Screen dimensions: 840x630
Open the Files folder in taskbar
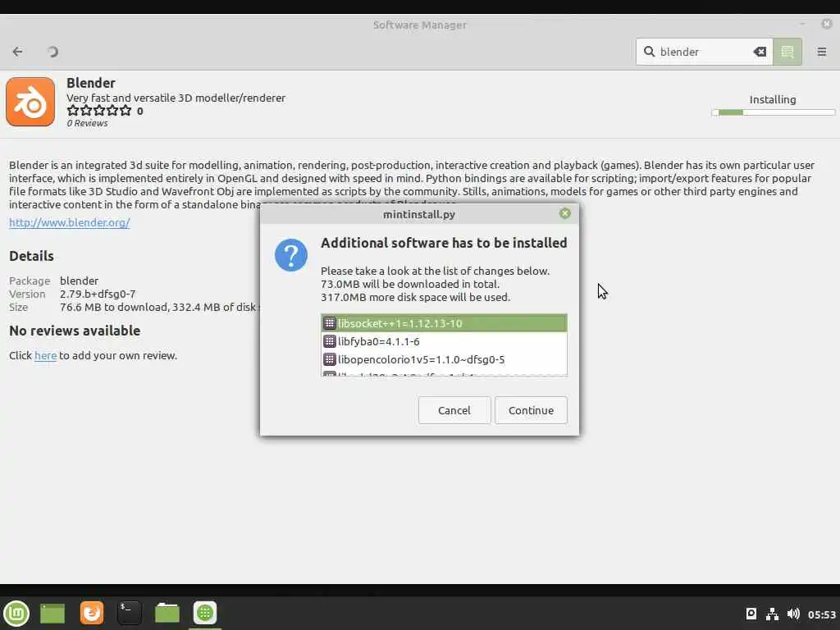[x=167, y=613]
